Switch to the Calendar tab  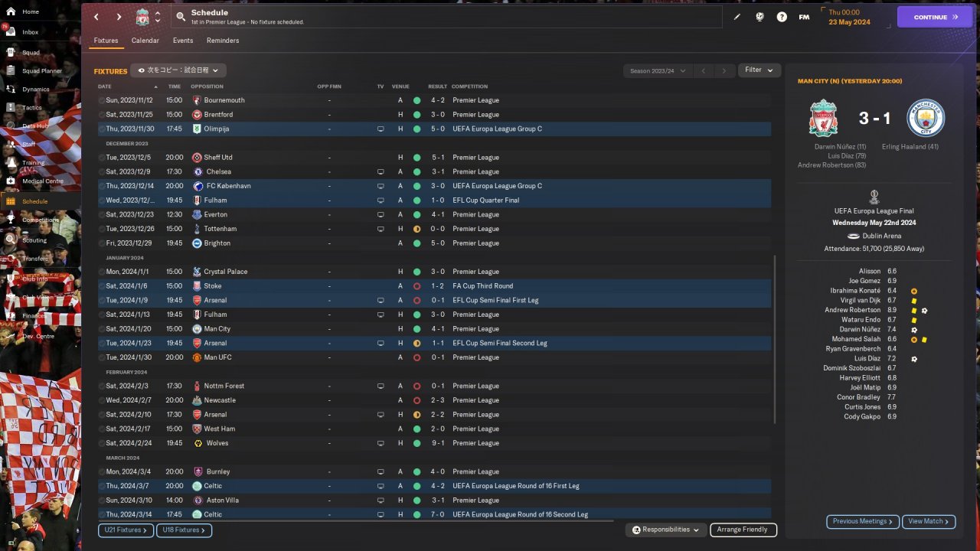145,41
